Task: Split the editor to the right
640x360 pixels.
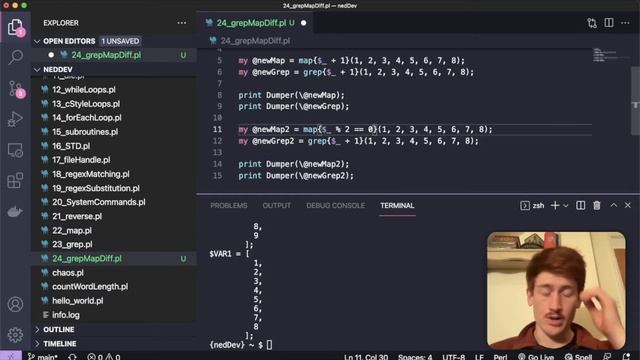Action: click(609, 23)
